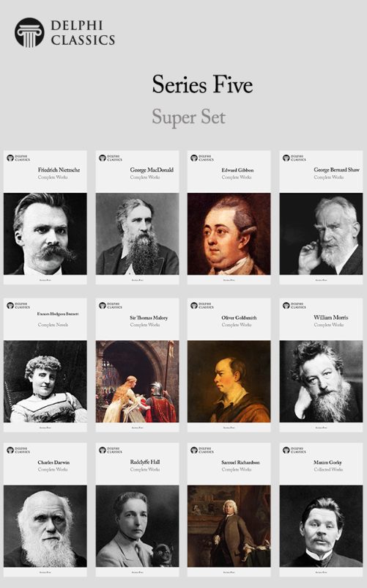Screen dimensions: 367x588
Task: Click the large Delphi Classics column logo
Action: click(x=29, y=32)
